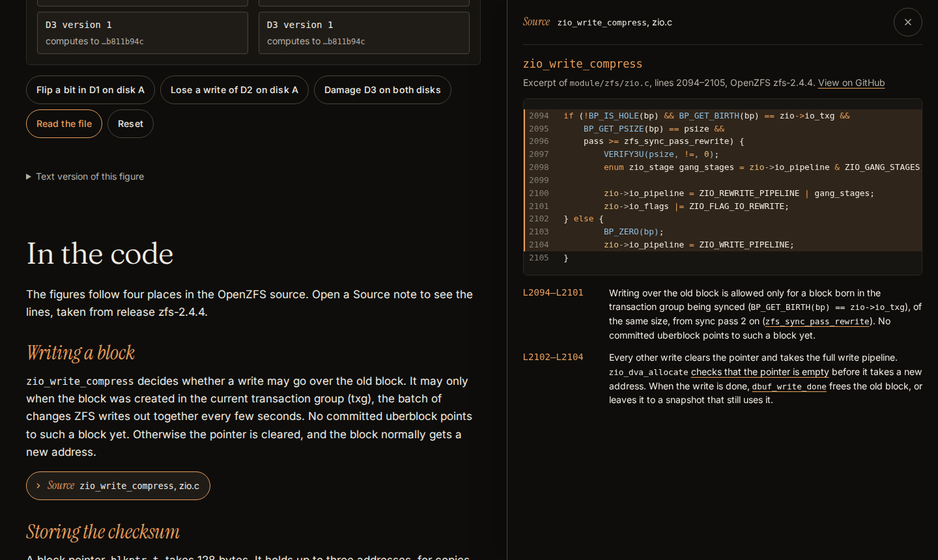
Task: Select the L2102–L2104 line annotation
Action: tap(553, 357)
